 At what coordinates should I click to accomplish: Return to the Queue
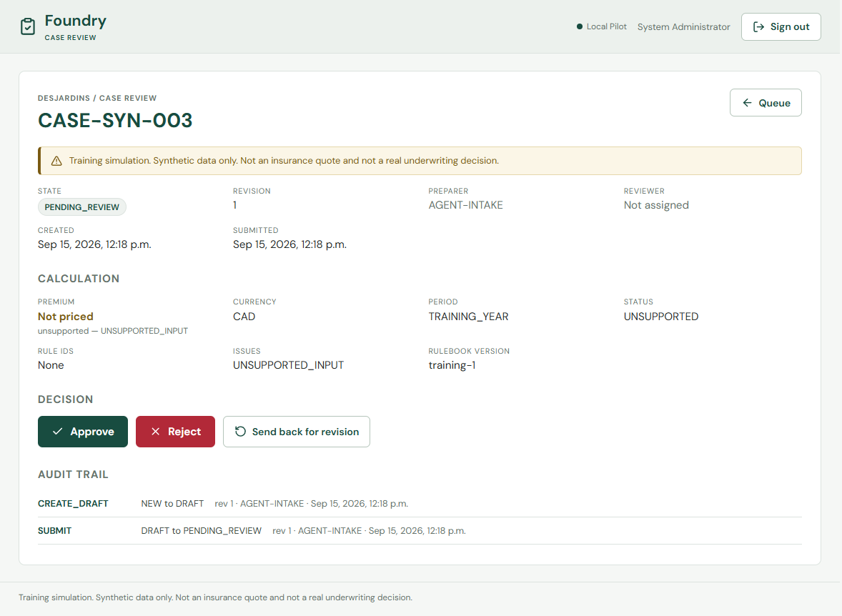(766, 103)
